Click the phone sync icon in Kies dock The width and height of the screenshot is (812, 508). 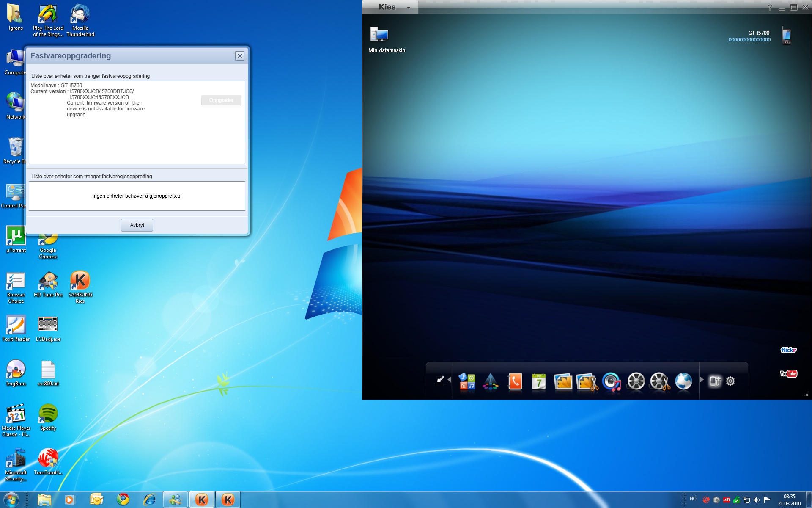coord(715,381)
